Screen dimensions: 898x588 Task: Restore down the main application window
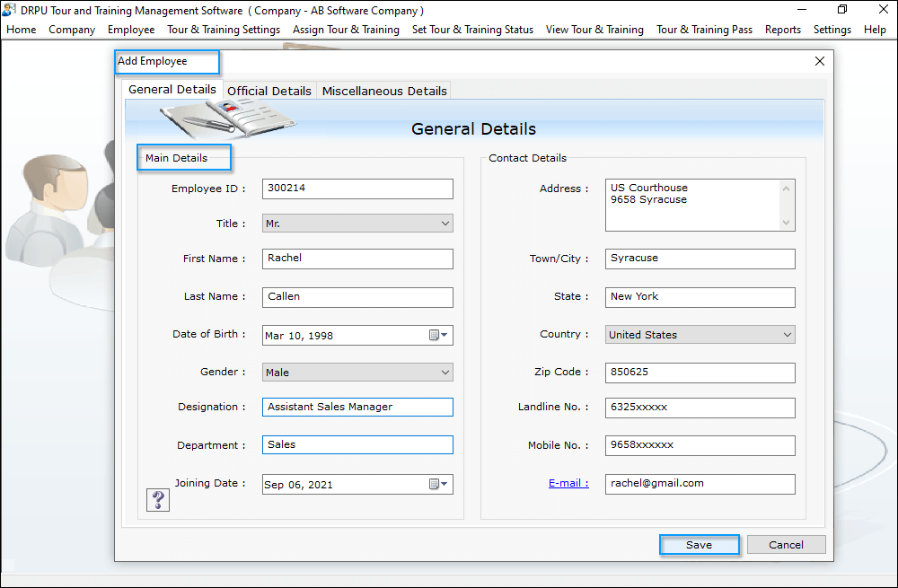842,10
